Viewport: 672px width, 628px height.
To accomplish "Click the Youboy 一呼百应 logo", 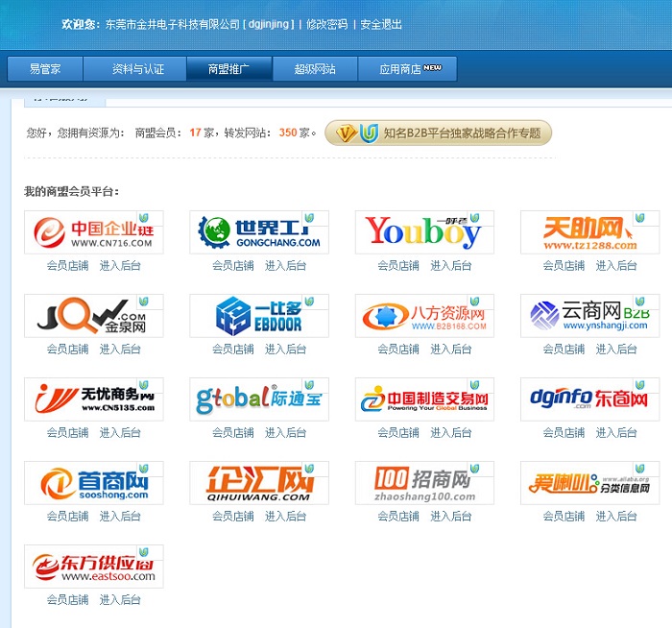I will [424, 232].
